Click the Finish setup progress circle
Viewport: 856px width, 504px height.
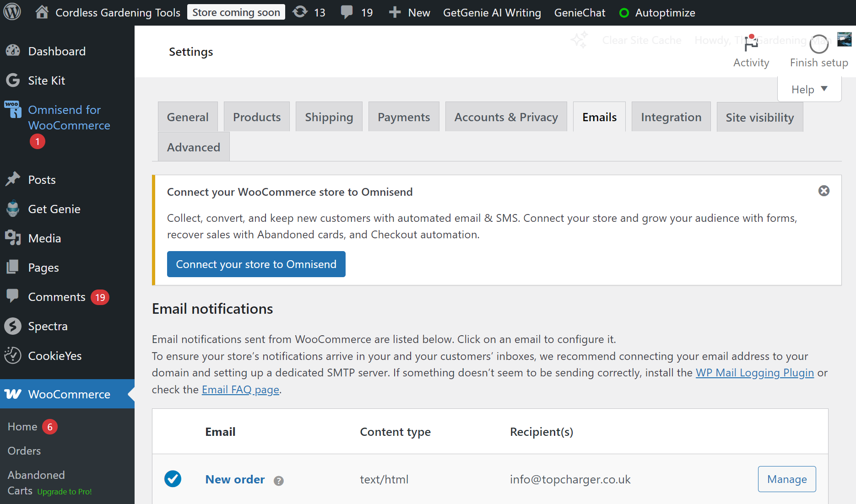[x=819, y=44]
